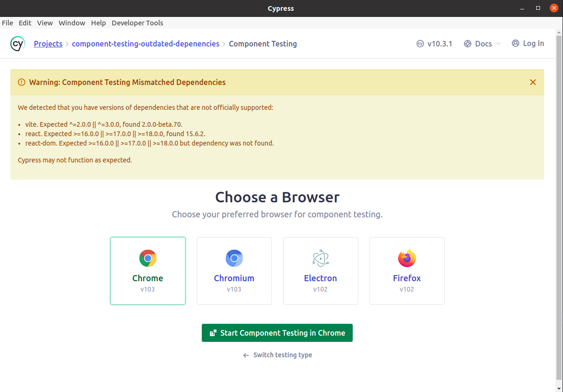Click the Cypress version badge icon
This screenshot has width=563, height=392.
pos(420,44)
